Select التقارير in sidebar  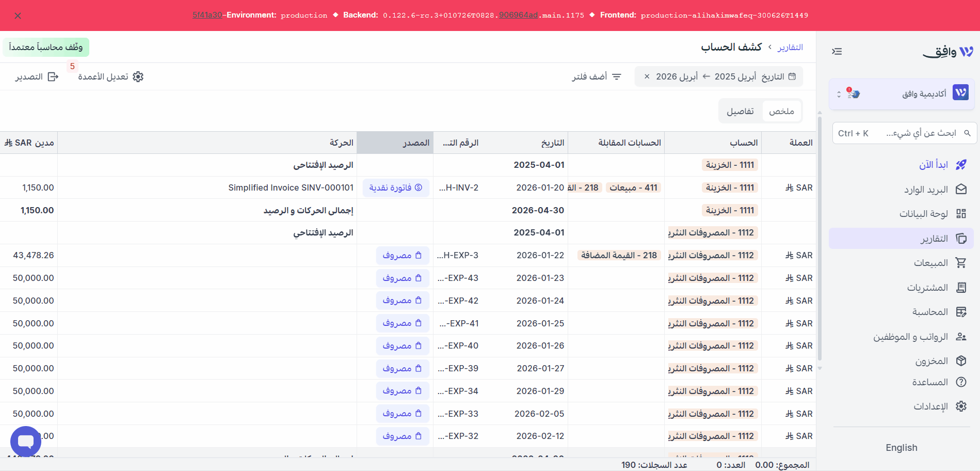tap(902, 239)
